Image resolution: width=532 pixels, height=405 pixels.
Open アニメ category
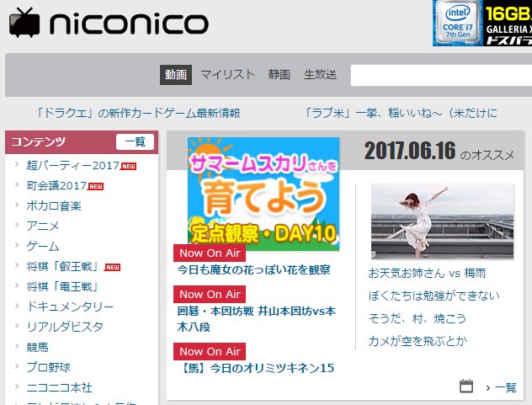(43, 226)
